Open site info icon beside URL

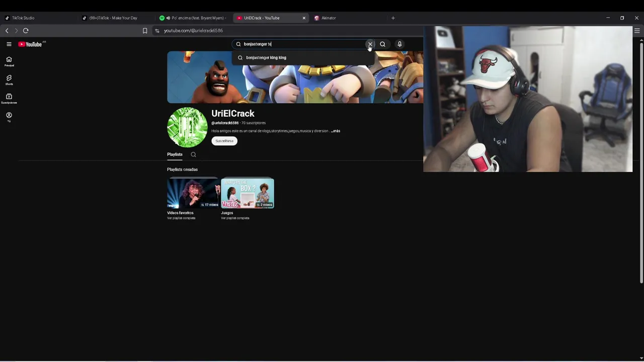pyautogui.click(x=157, y=31)
